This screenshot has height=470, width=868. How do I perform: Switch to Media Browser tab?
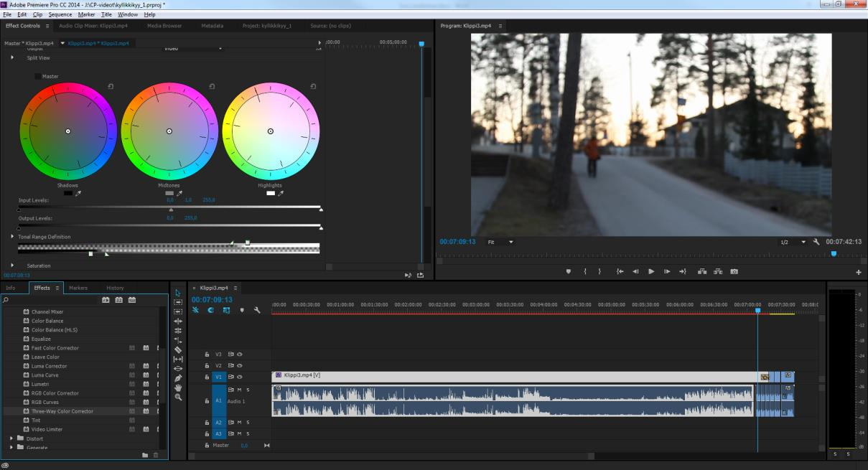tap(164, 26)
